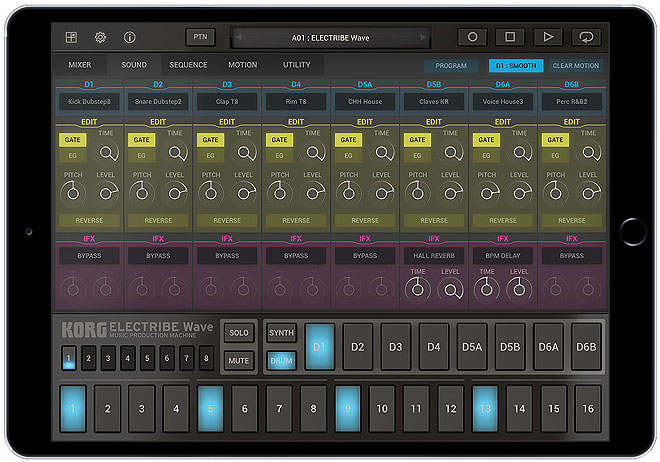Switch to the MIXER tab
Viewport: 660px width, 462px height.
point(79,65)
